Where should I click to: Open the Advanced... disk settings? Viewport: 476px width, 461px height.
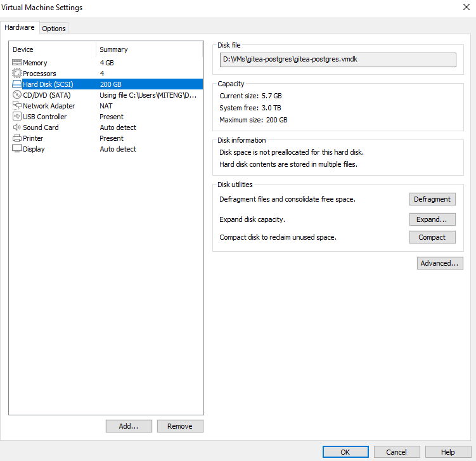[440, 263]
